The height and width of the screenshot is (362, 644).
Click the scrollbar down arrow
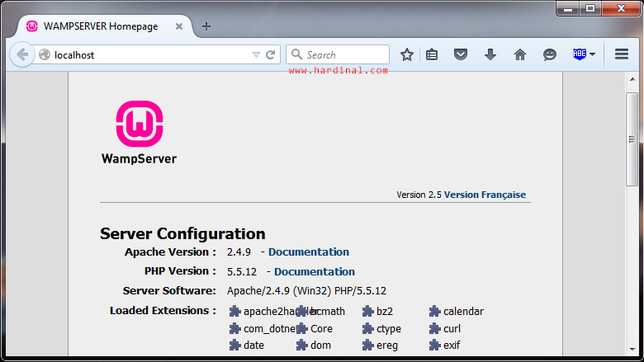point(632,350)
